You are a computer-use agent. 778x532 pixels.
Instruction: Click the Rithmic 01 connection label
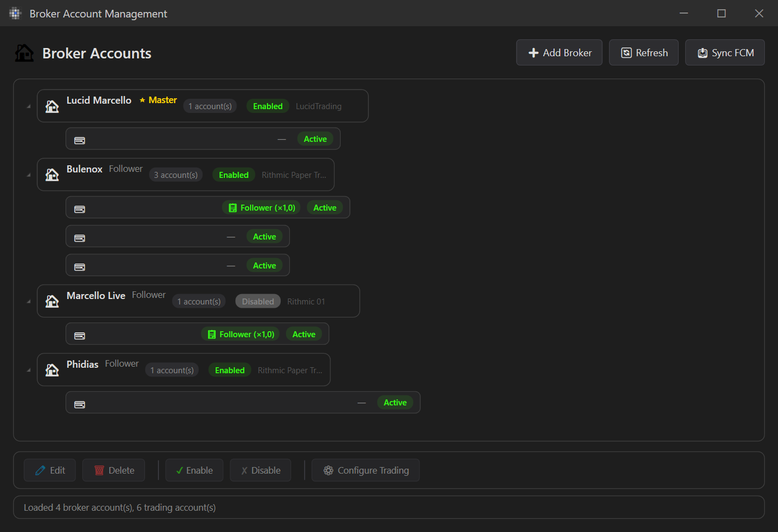[306, 302]
